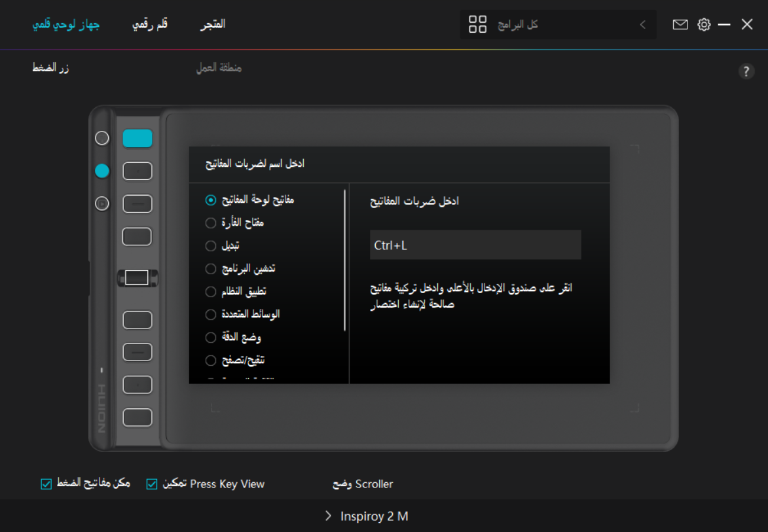The width and height of the screenshot is (768, 532).
Task: Expand the Inspiroy 2 M device selector
Action: pyautogui.click(x=367, y=516)
